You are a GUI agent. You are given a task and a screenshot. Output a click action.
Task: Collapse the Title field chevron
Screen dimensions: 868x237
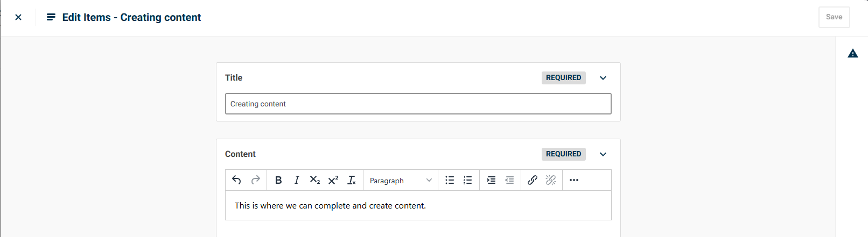click(x=603, y=78)
